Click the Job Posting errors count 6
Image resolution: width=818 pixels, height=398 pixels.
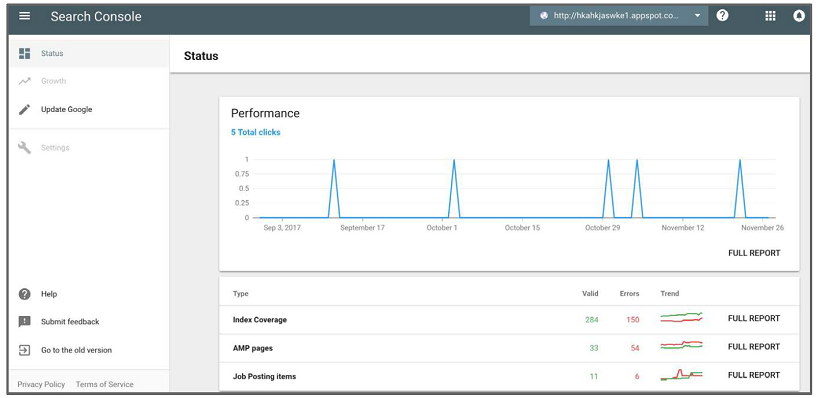coord(637,376)
